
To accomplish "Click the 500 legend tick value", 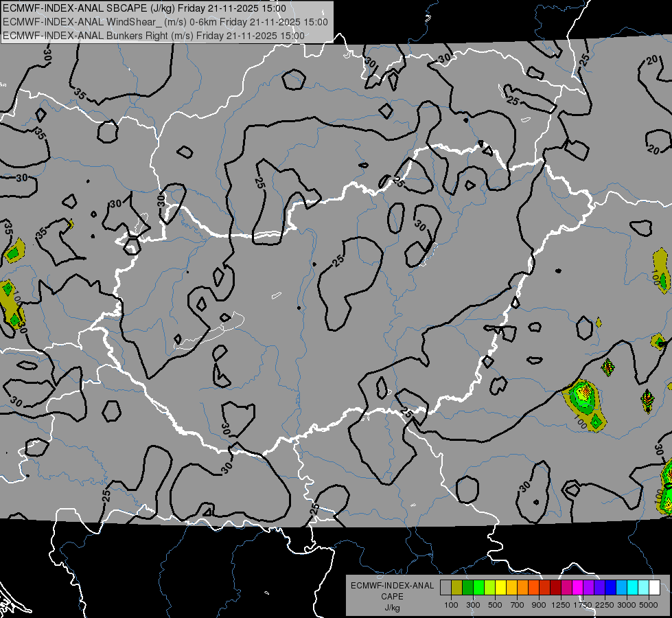I will coord(495,605).
